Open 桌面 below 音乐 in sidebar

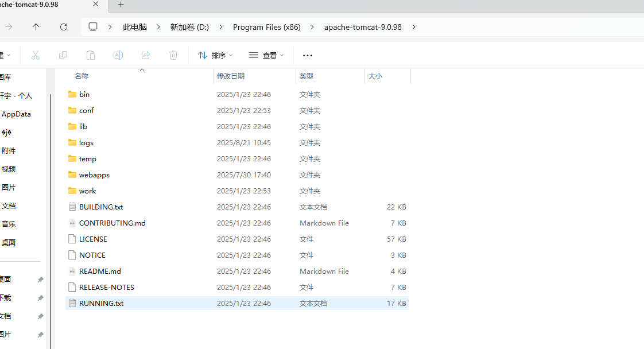pyautogui.click(x=9, y=243)
